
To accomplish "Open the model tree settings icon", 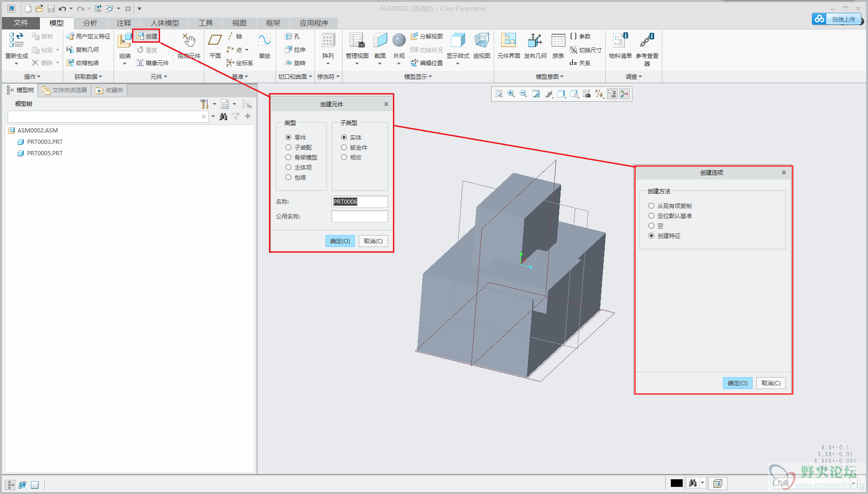I will 204,104.
